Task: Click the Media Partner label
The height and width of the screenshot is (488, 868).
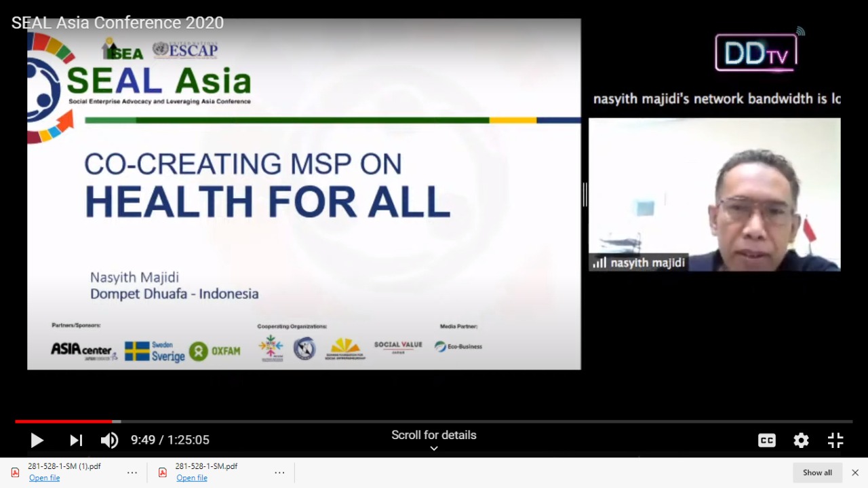Action: 459,326
